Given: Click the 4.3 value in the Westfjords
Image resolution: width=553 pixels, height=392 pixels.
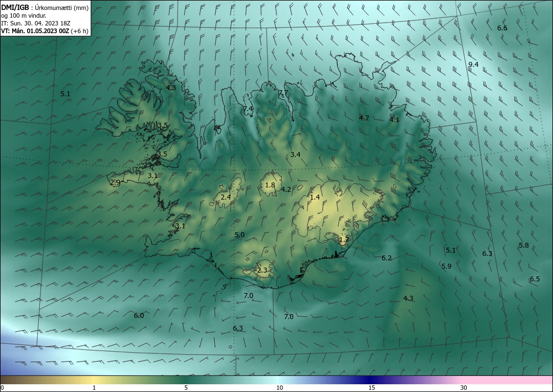Looking at the screenshot, I should tap(171, 87).
